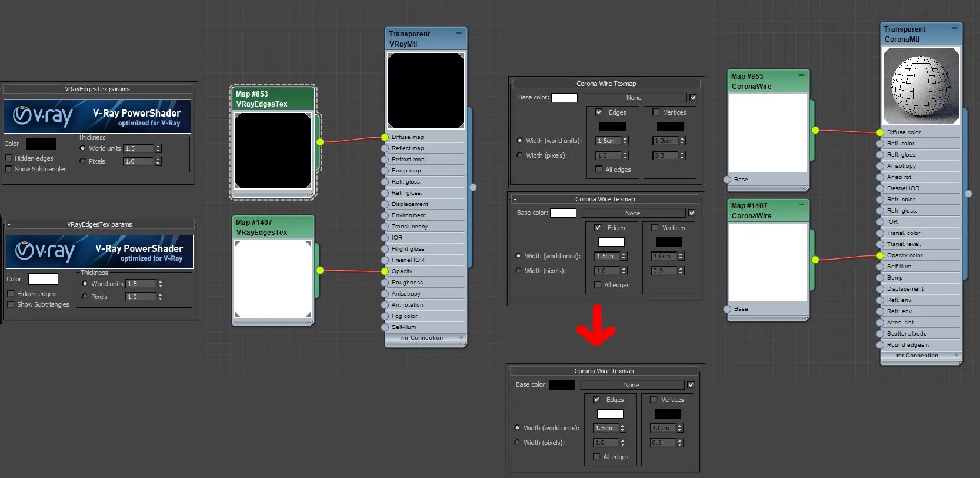Click the black preview of Transparent VRayMtl node

426,91
